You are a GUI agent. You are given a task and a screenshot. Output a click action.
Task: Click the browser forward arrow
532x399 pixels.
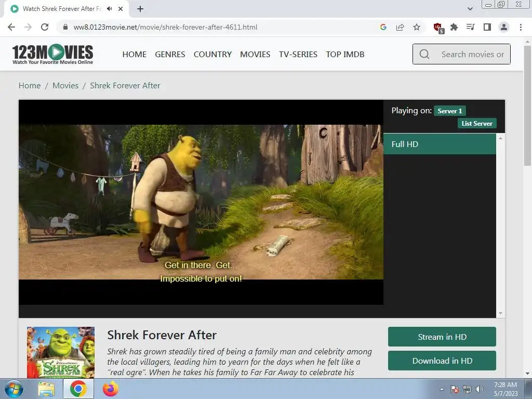pos(28,27)
